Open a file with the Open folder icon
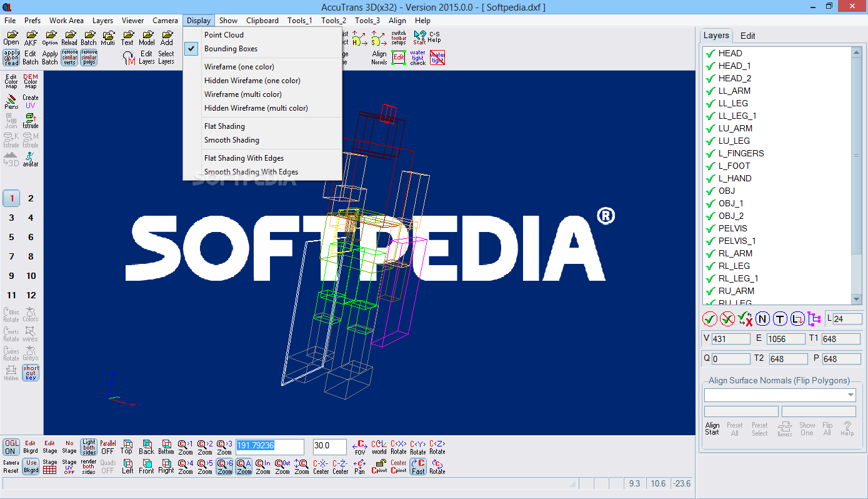The height and width of the screenshot is (499, 868). [11, 38]
